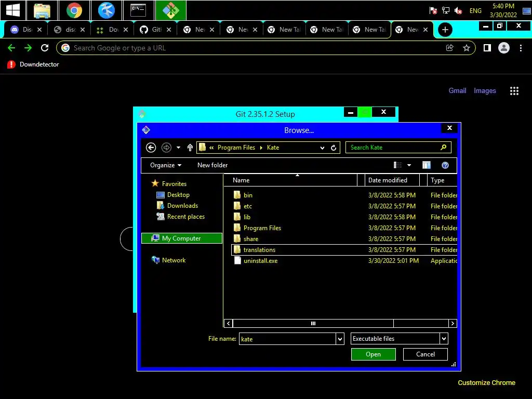This screenshot has width=532, height=399.
Task: Select the etc folder
Action: click(x=248, y=206)
